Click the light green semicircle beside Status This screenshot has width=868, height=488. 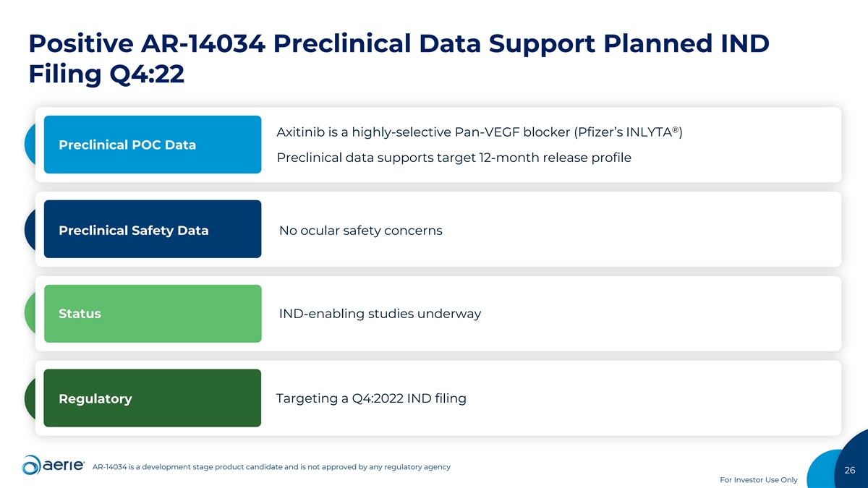point(33,314)
